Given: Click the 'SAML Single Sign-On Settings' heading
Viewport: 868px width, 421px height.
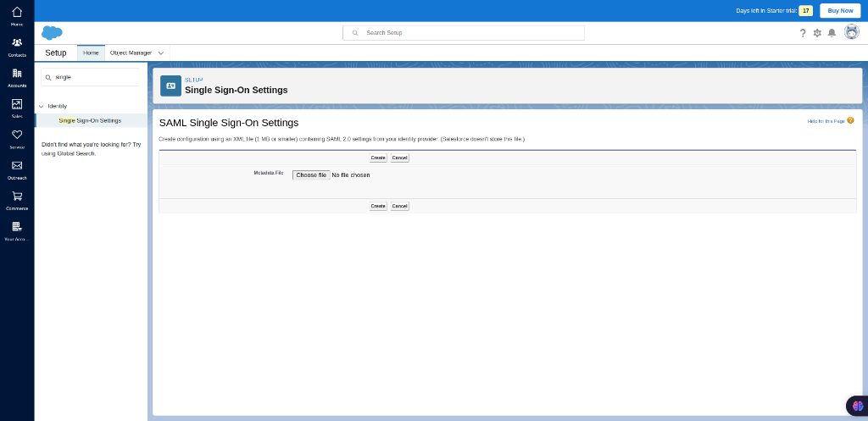Looking at the screenshot, I should (x=229, y=123).
